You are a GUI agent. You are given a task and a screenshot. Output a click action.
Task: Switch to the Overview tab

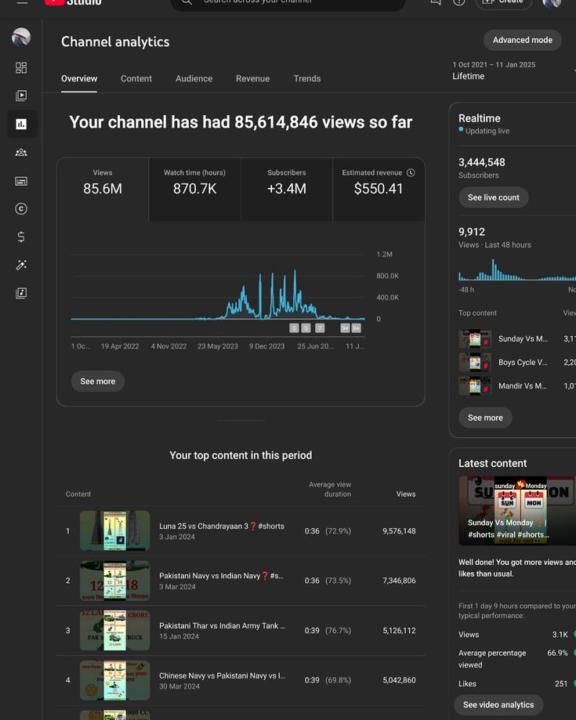pyautogui.click(x=79, y=79)
